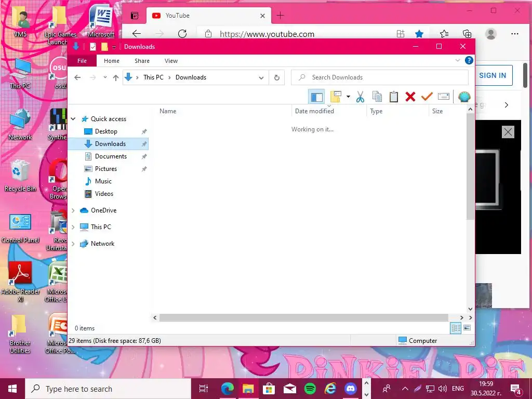532x399 pixels.
Task: Click the quick access Properties icon in title bar
Action: tap(92, 47)
